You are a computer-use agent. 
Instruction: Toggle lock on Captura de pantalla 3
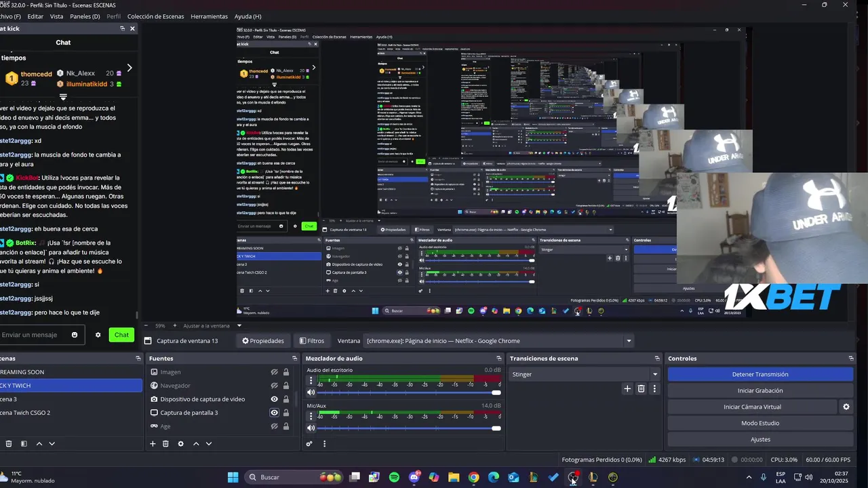coord(286,413)
